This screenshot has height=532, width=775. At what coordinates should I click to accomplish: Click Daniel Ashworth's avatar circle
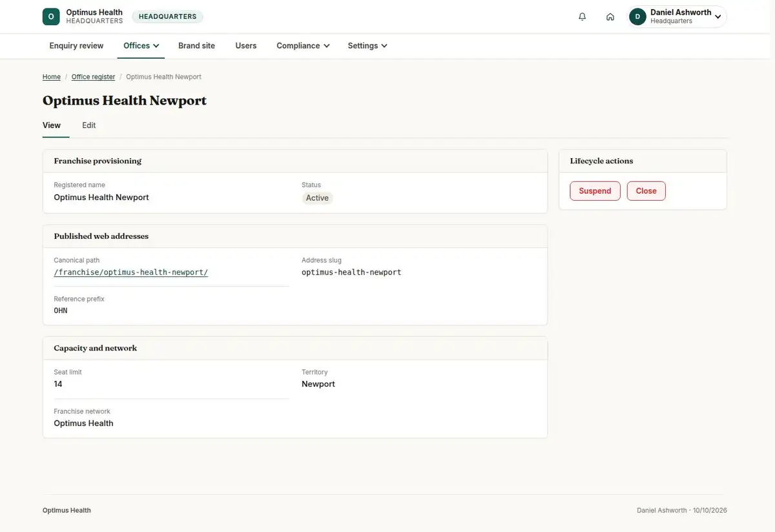click(637, 17)
